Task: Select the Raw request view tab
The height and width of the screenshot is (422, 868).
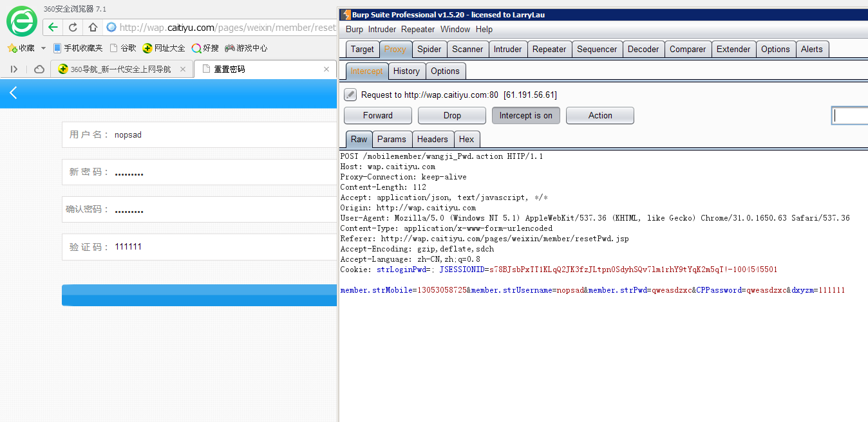Action: coord(359,140)
